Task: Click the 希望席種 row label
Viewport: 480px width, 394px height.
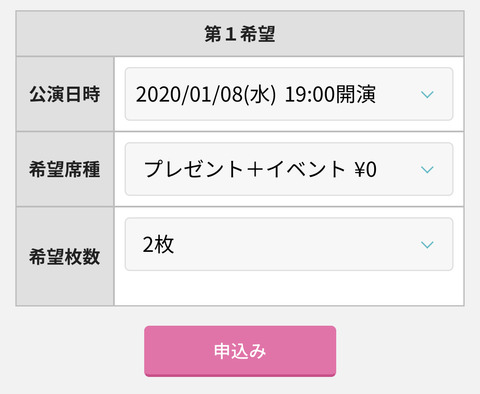Action: [x=65, y=169]
